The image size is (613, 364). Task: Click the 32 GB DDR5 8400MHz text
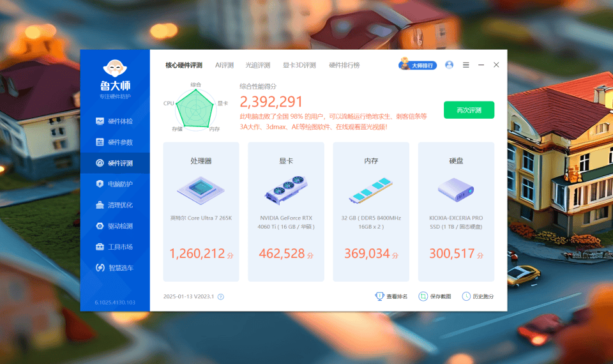371,222
